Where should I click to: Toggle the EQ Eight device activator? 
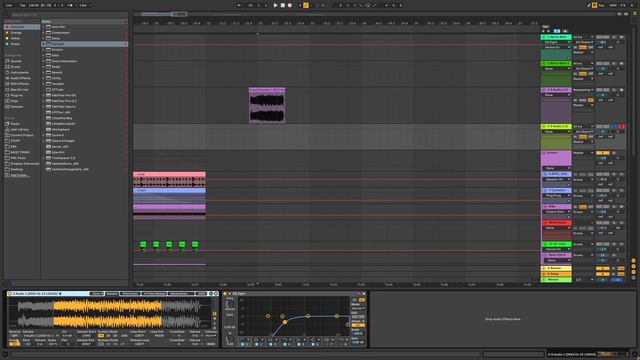point(225,293)
